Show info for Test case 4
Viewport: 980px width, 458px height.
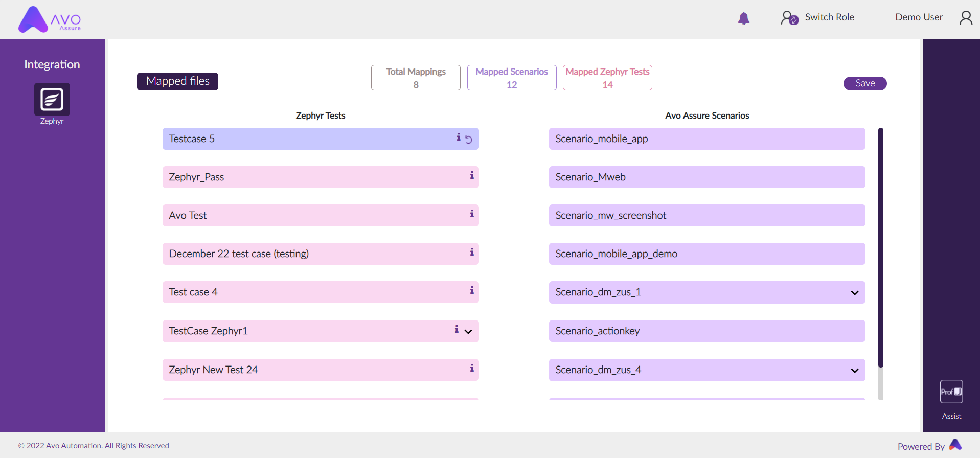(472, 290)
